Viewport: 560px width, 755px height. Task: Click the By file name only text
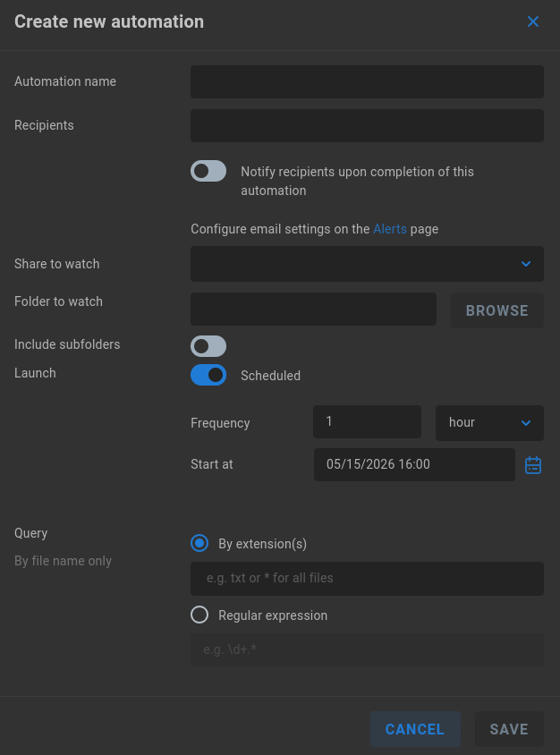coord(64,561)
